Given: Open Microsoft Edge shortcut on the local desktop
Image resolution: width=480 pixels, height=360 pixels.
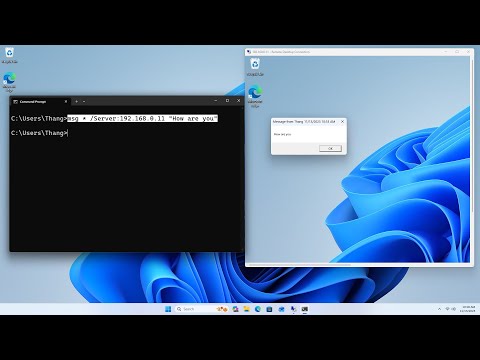Looking at the screenshot, I should 9,82.
